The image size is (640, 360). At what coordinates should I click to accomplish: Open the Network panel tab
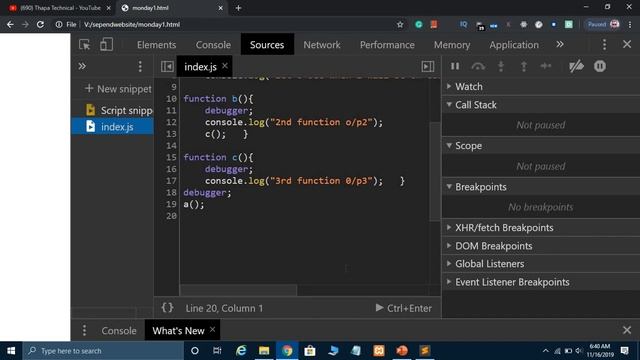pyautogui.click(x=322, y=45)
